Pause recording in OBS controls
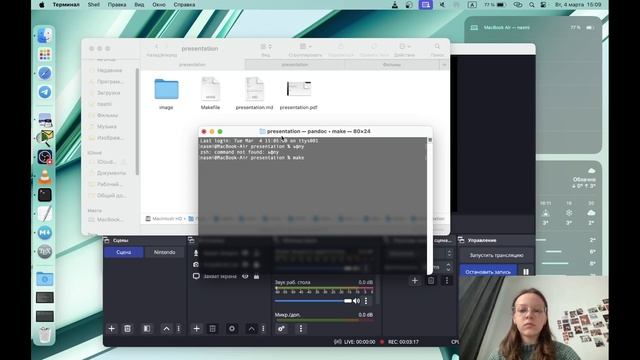Image resolution: width=640 pixels, height=360 pixels. coord(526,271)
